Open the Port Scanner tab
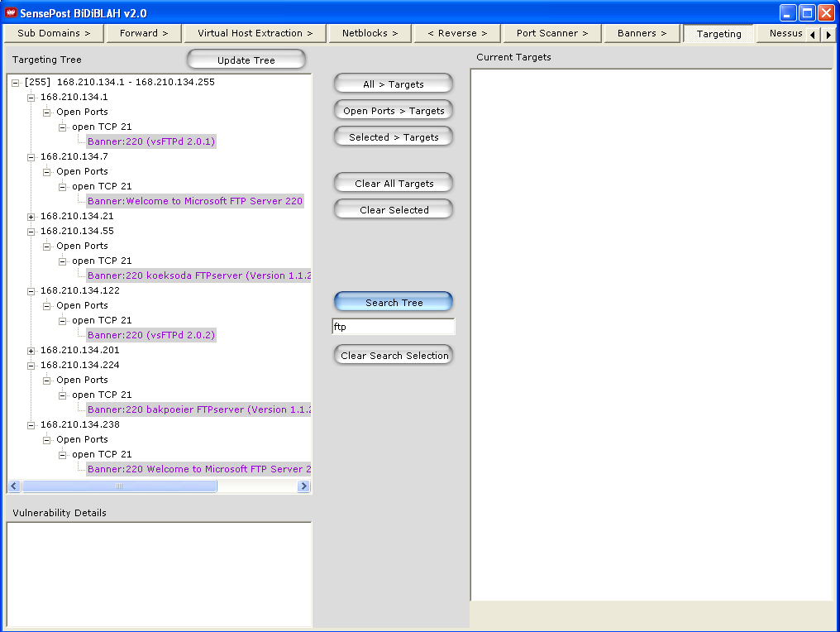 [551, 33]
